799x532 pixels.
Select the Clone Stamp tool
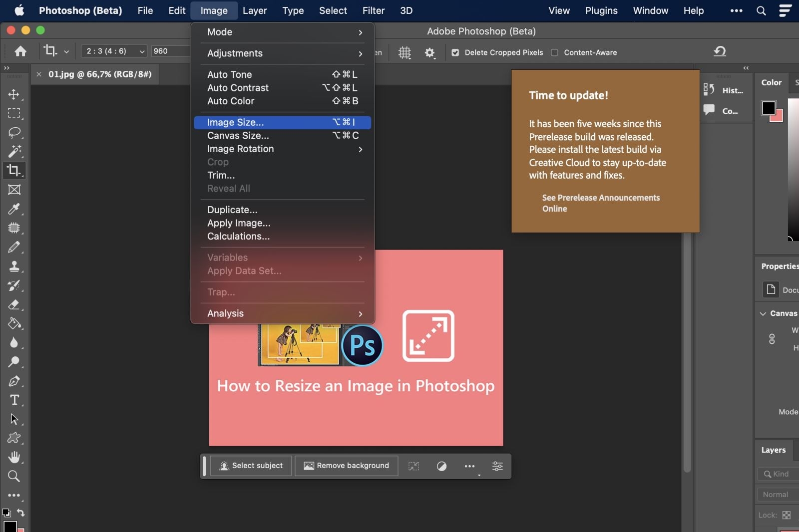click(x=14, y=266)
